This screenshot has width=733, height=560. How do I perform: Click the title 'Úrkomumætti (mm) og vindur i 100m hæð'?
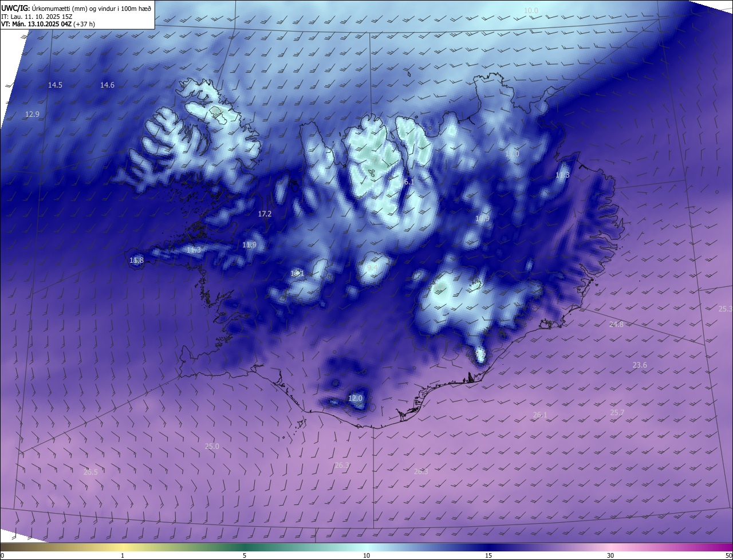pos(92,7)
